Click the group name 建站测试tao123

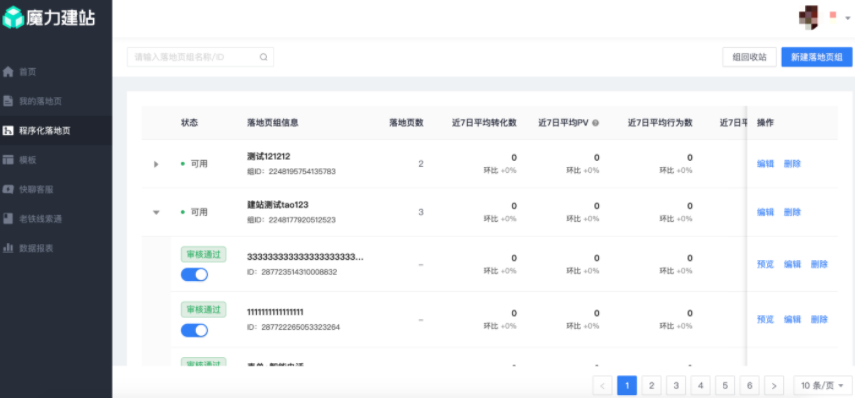[x=278, y=205]
